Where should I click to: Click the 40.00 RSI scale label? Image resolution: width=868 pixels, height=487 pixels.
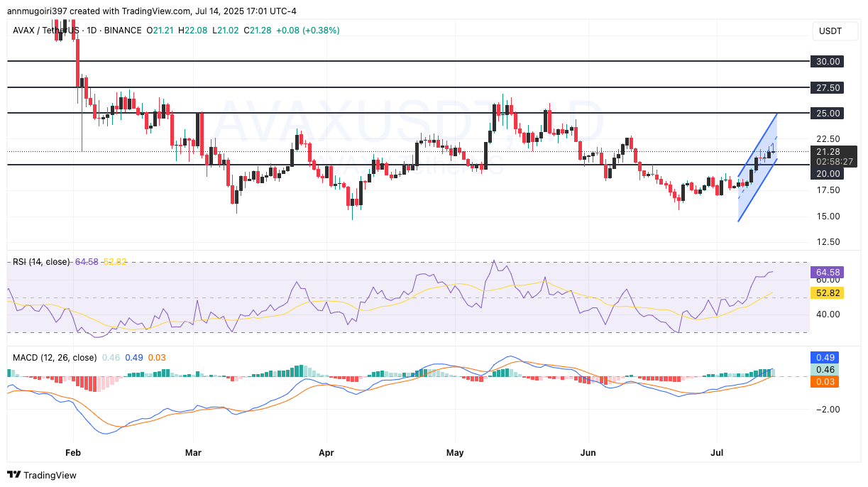[x=828, y=314]
